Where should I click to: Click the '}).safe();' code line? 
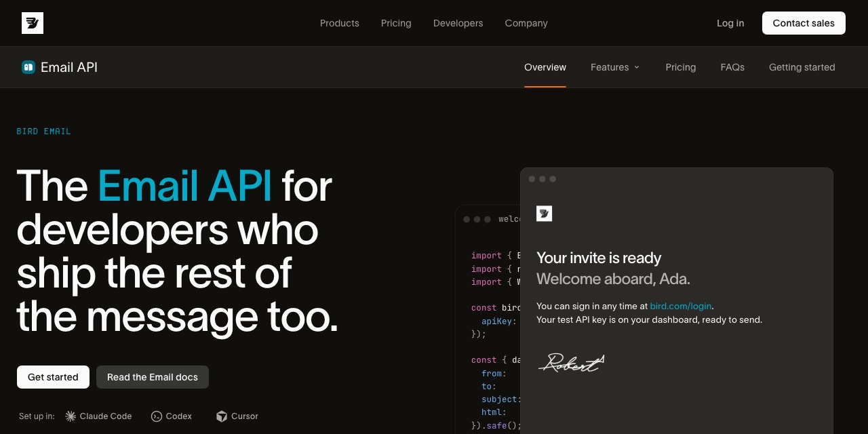496,426
